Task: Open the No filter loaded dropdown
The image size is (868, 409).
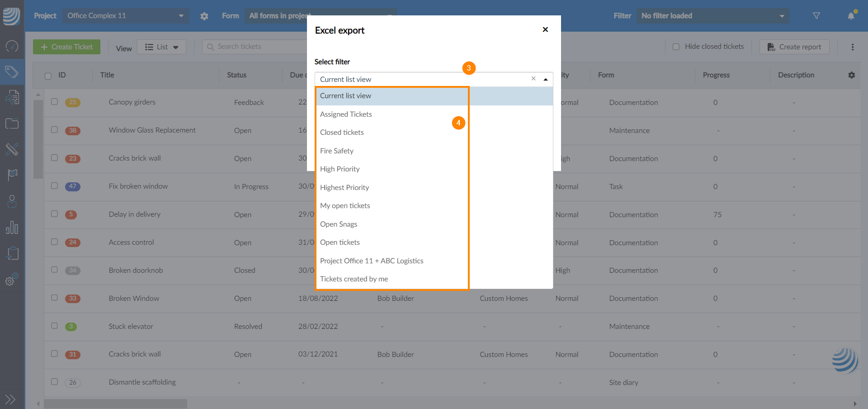Action: click(712, 16)
